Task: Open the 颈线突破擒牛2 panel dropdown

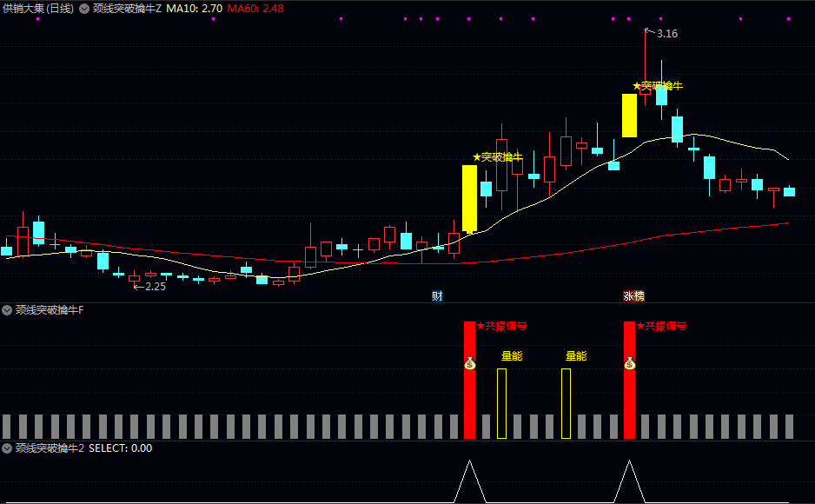Action: 7,448
